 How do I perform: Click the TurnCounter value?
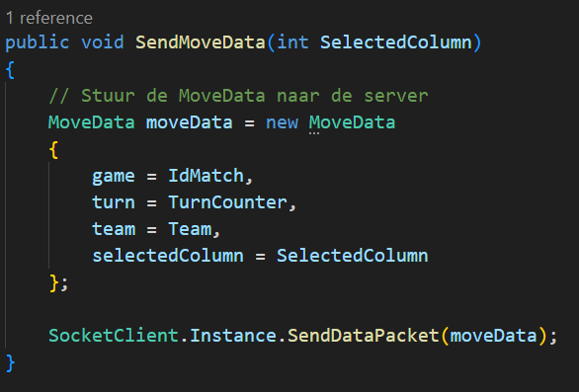coord(227,202)
